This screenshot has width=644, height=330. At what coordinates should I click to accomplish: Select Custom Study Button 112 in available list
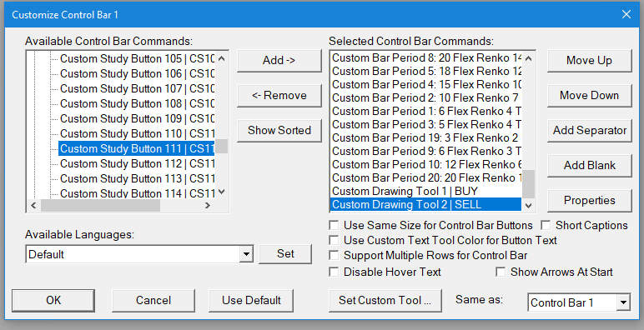(137, 164)
